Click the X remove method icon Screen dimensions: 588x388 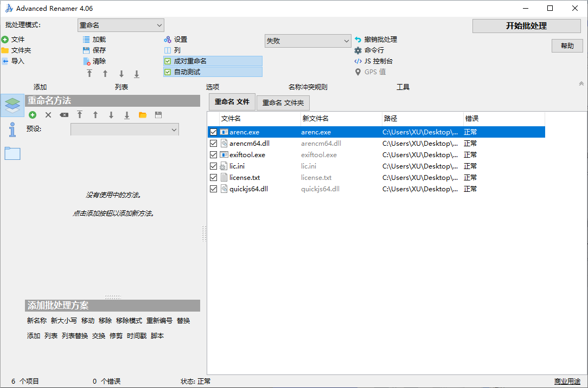pyautogui.click(x=48, y=115)
